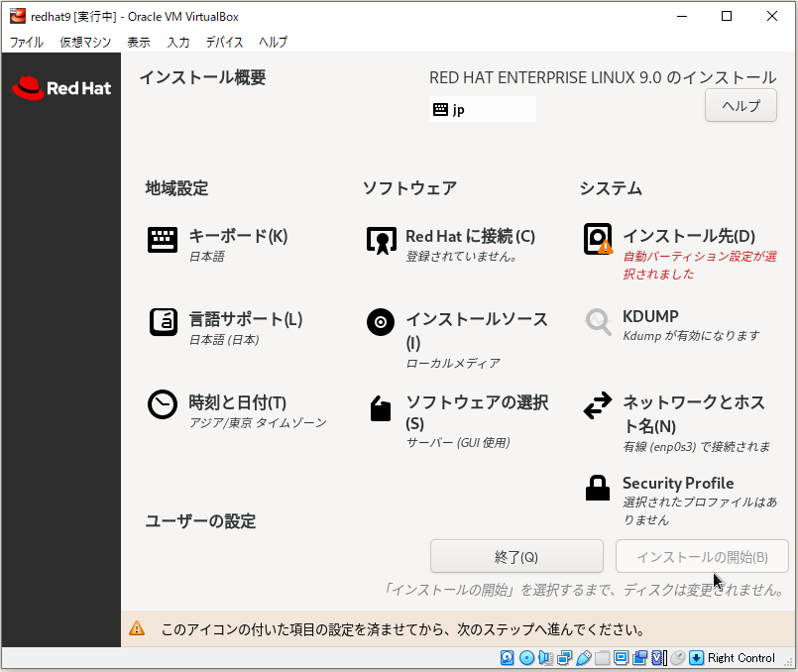Click the 日本語 (日本) language status text

point(224,340)
